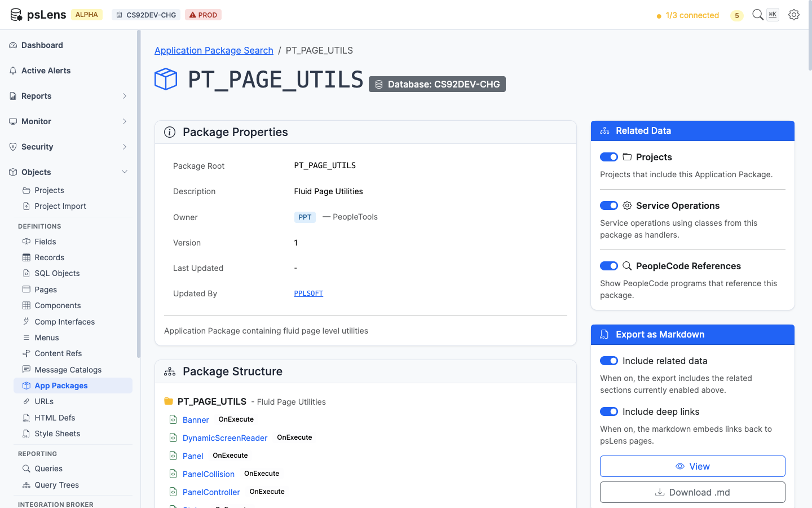Screen dimensions: 812x508
Task: Click the Download .md button
Action: (x=692, y=492)
